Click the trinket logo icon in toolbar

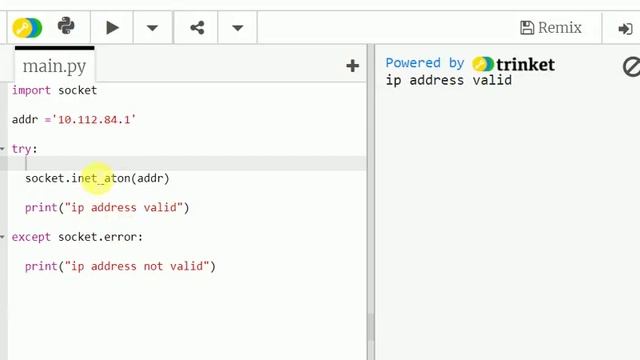point(27,28)
